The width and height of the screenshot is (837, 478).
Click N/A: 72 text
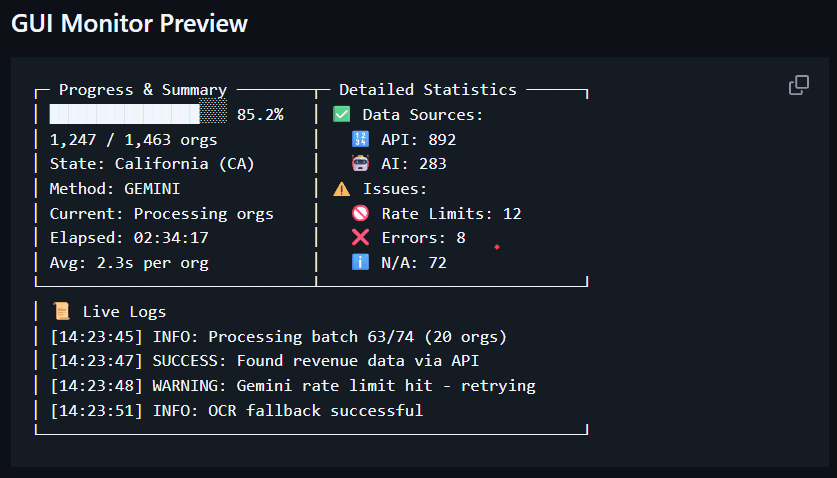pos(414,263)
